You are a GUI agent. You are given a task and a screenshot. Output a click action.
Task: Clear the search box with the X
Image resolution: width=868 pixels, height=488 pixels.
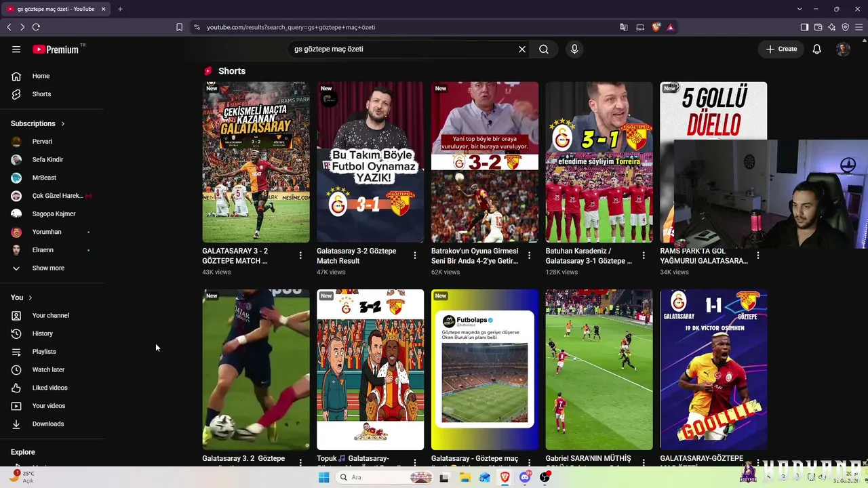[522, 49]
